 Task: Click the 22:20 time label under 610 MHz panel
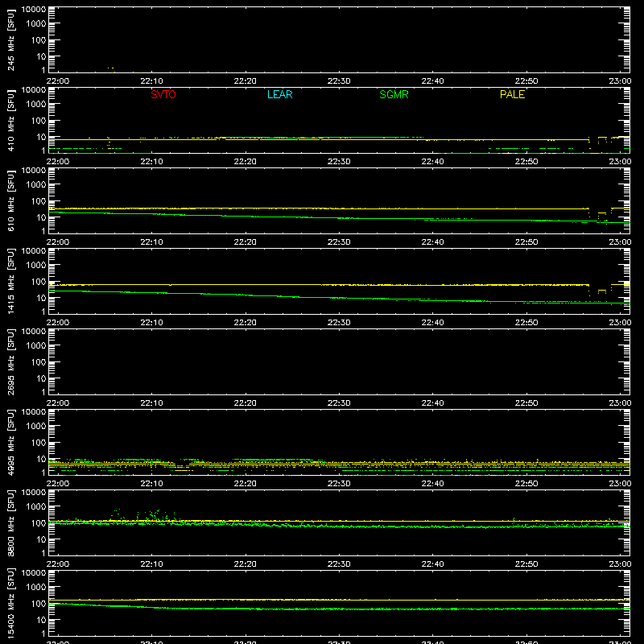246,242
